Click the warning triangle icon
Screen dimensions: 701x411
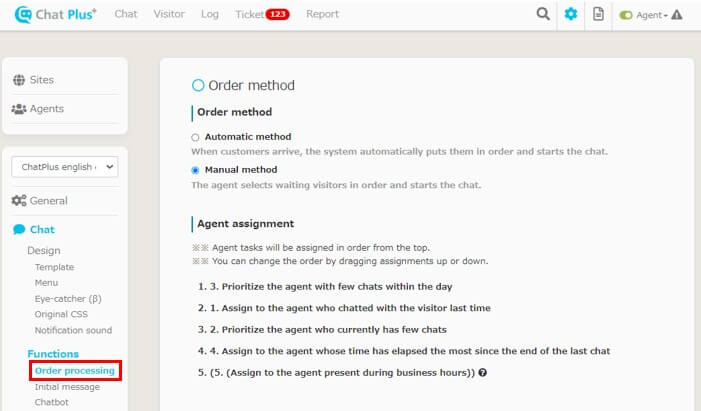677,15
